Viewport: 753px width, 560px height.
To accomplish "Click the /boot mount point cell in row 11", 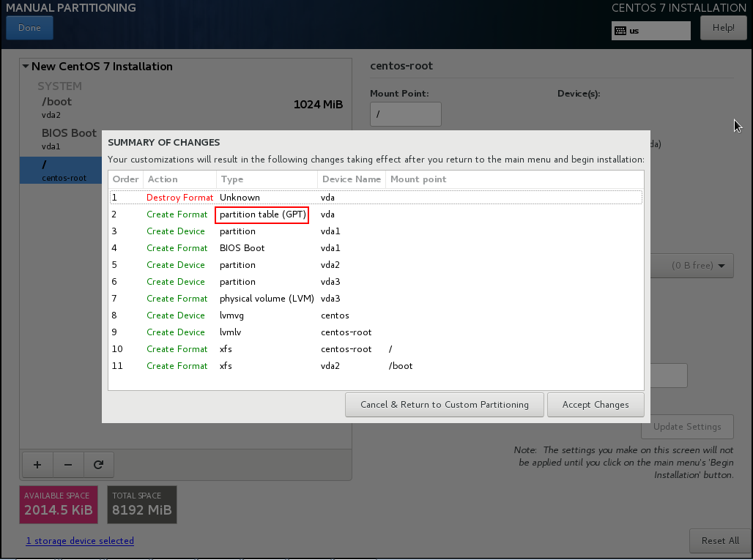I will 401,366.
